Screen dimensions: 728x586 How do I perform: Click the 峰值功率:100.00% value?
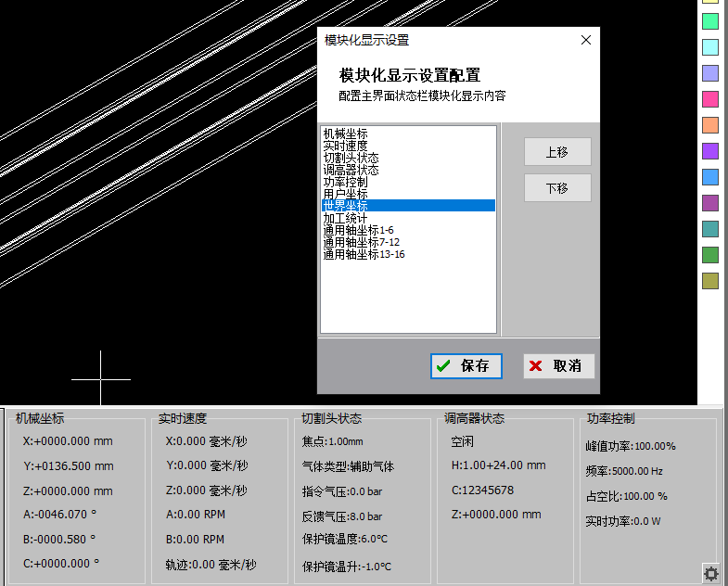click(631, 446)
